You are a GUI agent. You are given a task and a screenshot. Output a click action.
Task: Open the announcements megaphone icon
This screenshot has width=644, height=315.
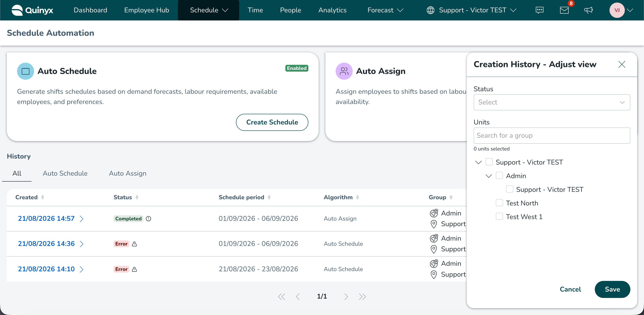[x=588, y=10]
